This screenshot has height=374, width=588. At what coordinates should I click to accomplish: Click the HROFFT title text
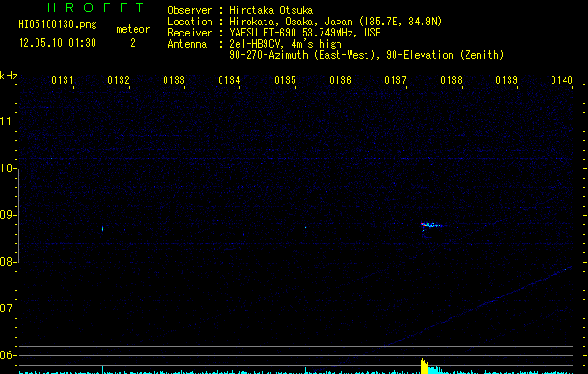(x=95, y=7)
